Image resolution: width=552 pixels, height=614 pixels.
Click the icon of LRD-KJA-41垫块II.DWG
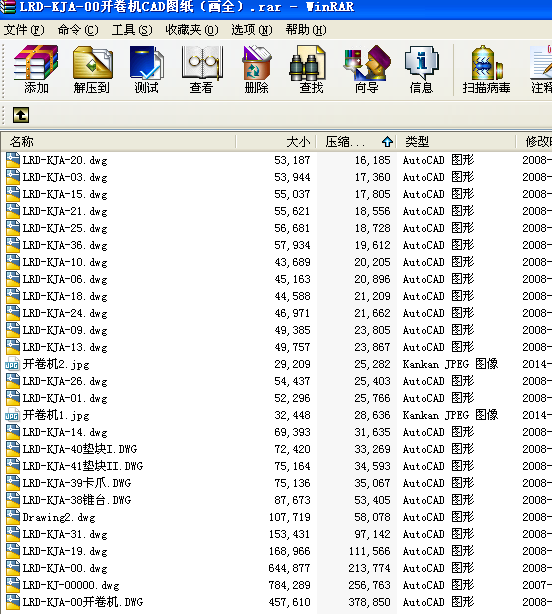coord(13,466)
